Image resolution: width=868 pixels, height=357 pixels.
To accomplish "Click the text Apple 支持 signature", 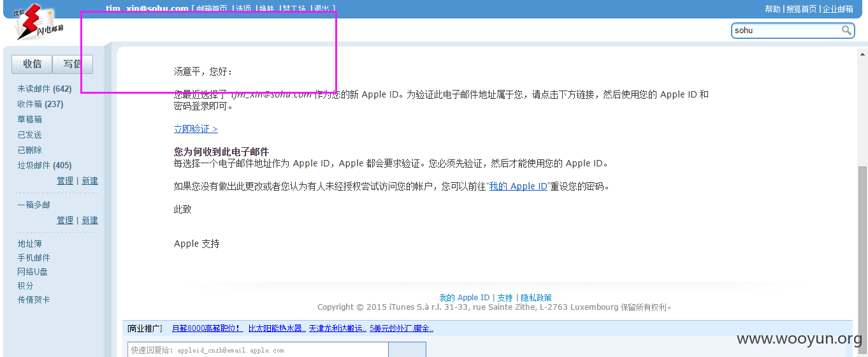I will 197,244.
